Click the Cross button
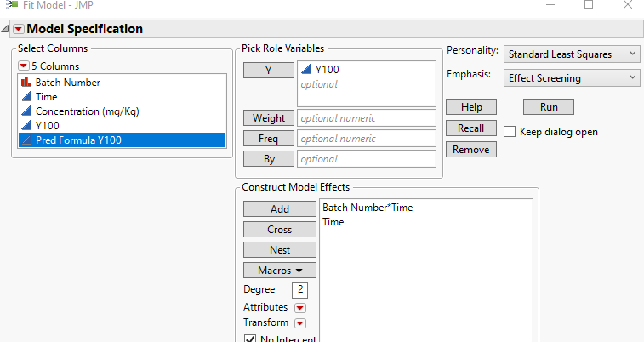The height and width of the screenshot is (342, 644). [279, 229]
